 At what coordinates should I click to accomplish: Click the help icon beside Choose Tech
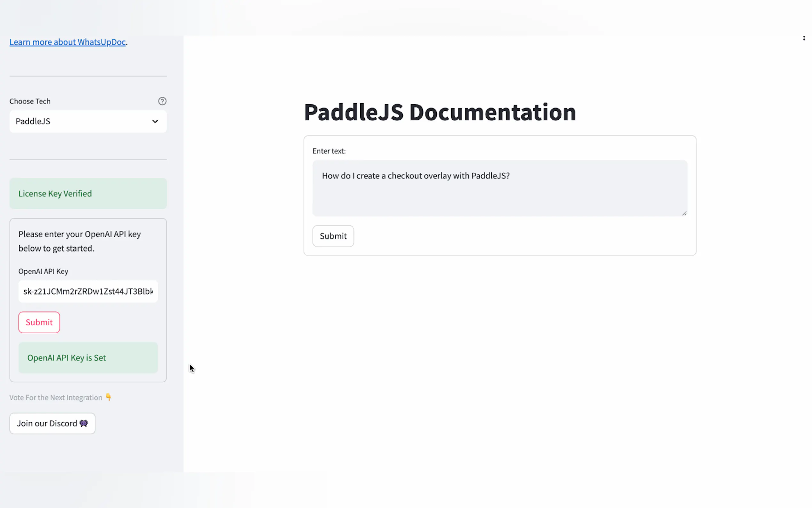(162, 101)
